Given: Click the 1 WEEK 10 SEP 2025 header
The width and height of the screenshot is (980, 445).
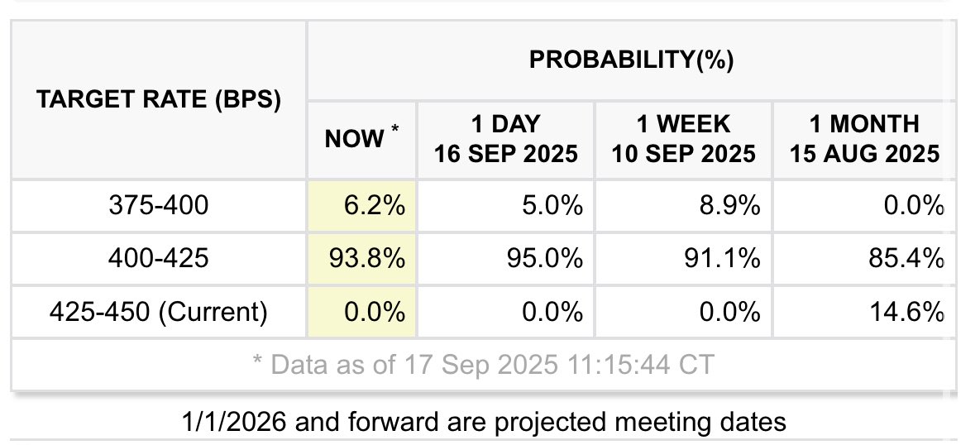Looking at the screenshot, I should [x=683, y=140].
